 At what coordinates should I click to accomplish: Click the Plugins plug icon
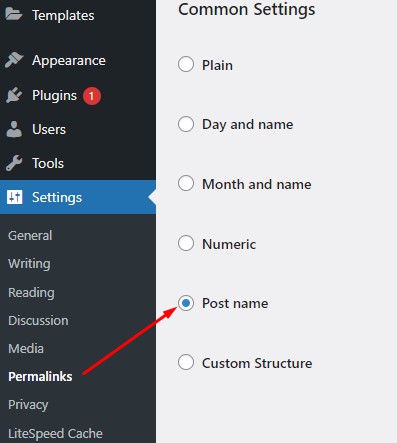click(x=14, y=95)
